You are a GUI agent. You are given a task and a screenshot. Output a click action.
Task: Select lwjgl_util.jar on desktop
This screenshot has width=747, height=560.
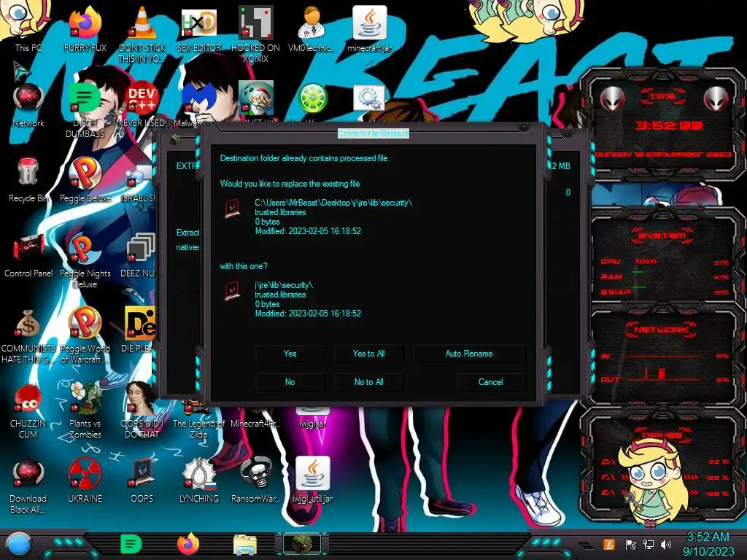(x=312, y=481)
